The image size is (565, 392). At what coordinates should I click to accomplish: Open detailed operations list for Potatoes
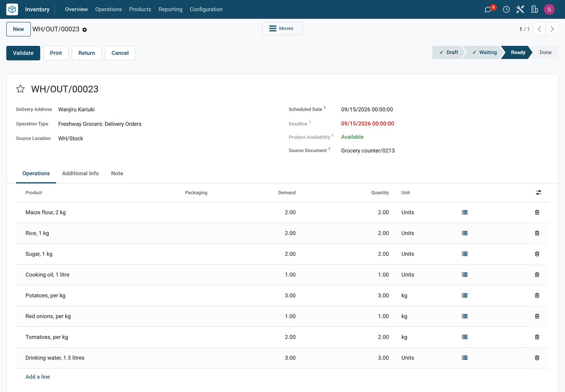pos(465,296)
